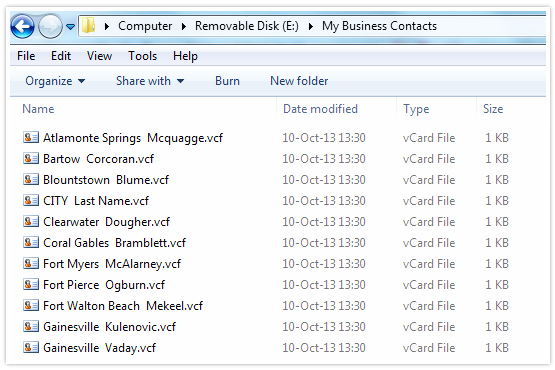Click vCard icon of Gainesville Vaday.vcf
This screenshot has height=370, width=555.
tap(31, 347)
